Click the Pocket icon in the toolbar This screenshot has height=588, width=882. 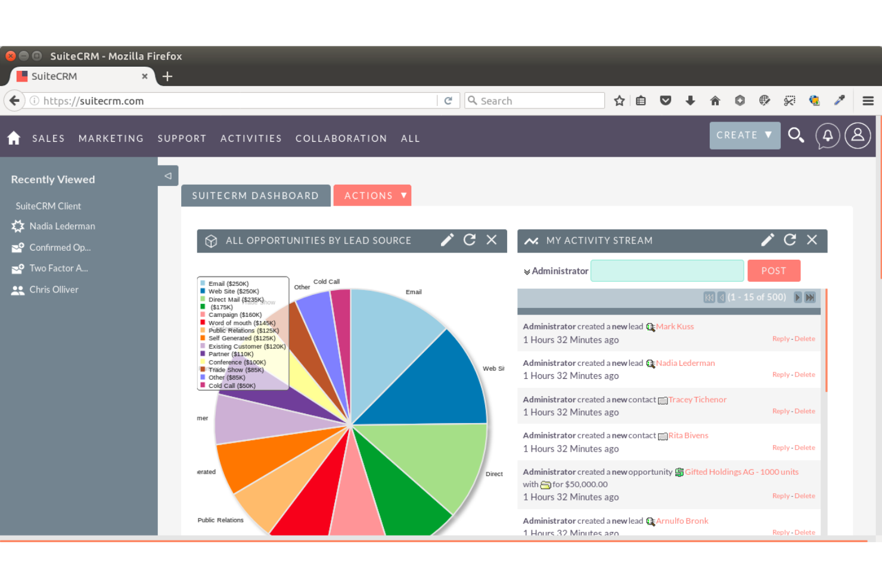coord(666,101)
